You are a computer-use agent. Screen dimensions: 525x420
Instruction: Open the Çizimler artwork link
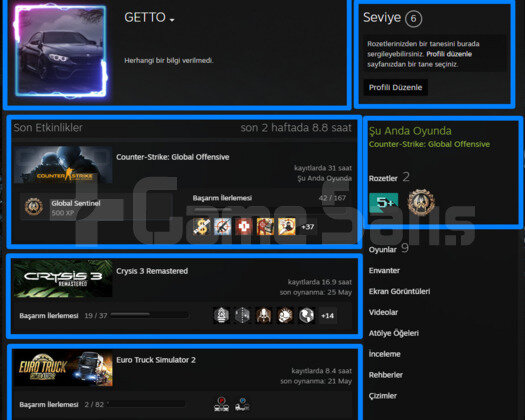[x=383, y=396]
